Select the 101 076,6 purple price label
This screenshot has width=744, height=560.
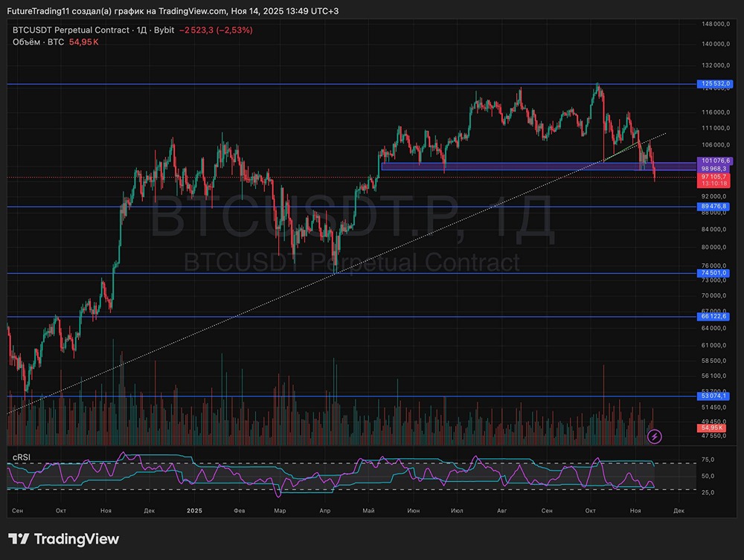tap(714, 161)
